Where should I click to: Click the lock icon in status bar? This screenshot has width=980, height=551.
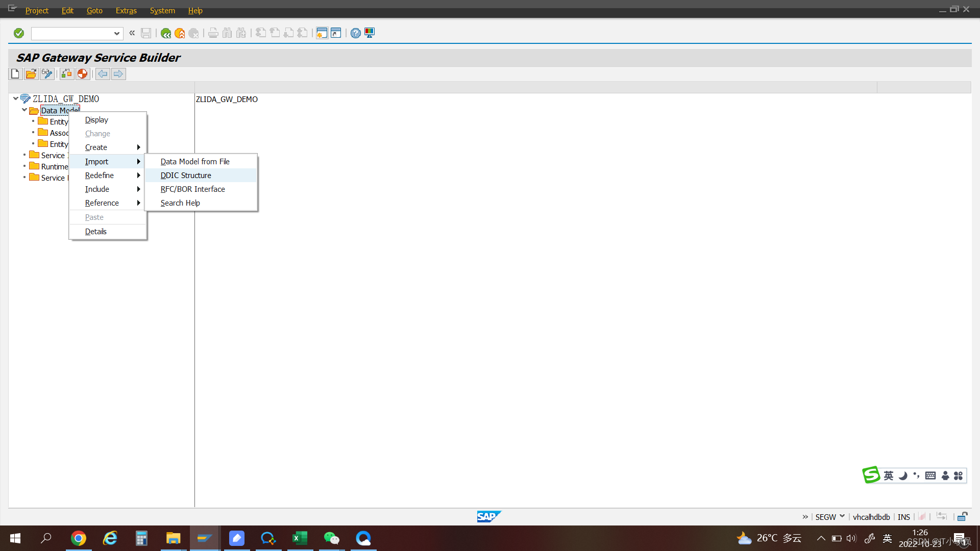coord(962,517)
